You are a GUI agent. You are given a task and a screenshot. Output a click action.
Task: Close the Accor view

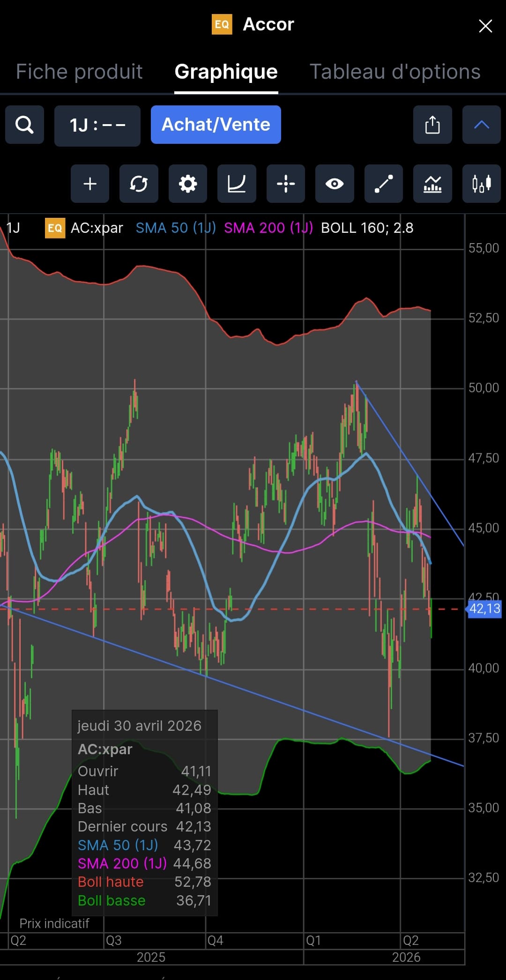[485, 26]
